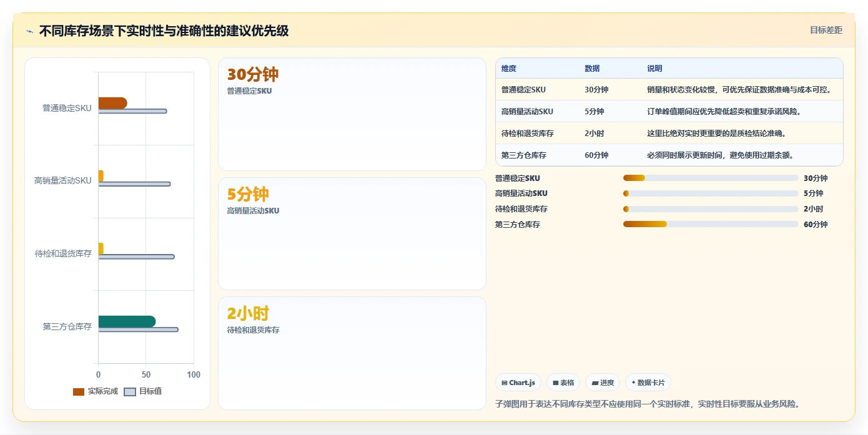The width and height of the screenshot is (868, 435).
Task: Click the 第三方仓库存 progress bar
Action: tap(711, 224)
